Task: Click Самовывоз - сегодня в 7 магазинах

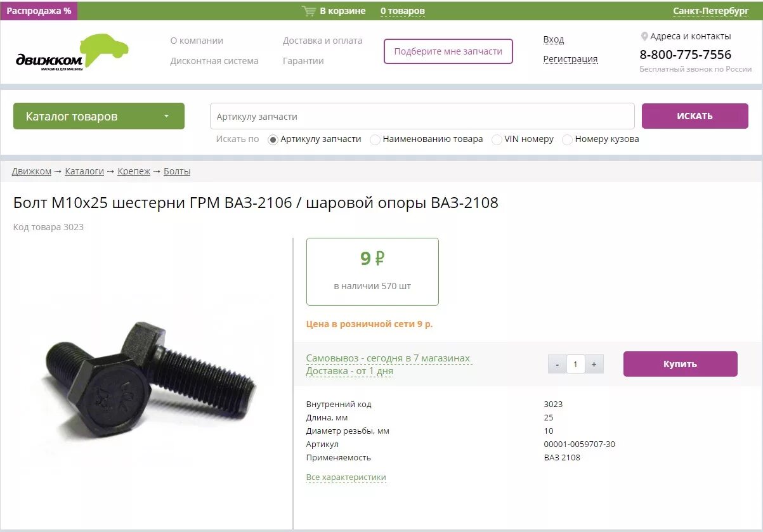Action: [x=388, y=358]
